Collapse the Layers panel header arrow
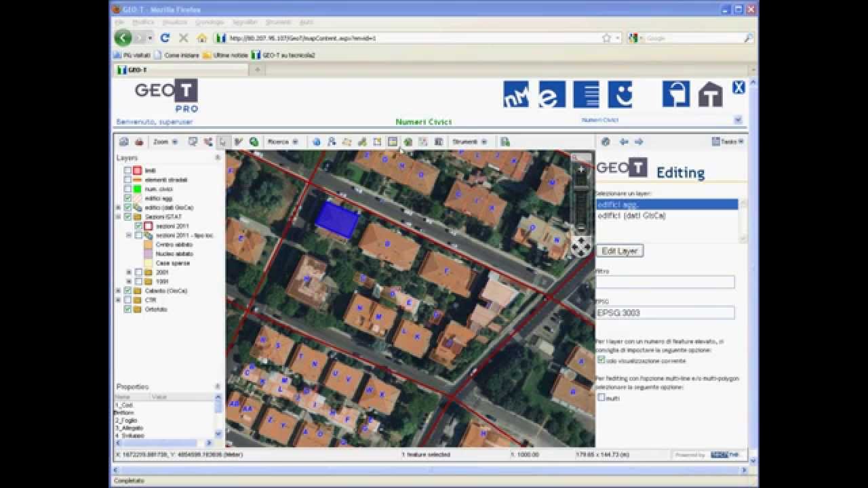Viewport: 868px width, 488px height. click(x=218, y=157)
